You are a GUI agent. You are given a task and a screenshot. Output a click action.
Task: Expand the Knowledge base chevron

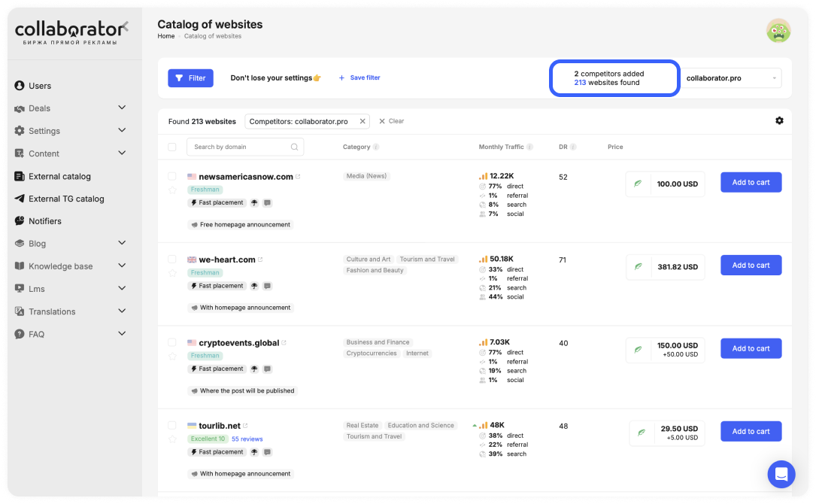(x=122, y=266)
